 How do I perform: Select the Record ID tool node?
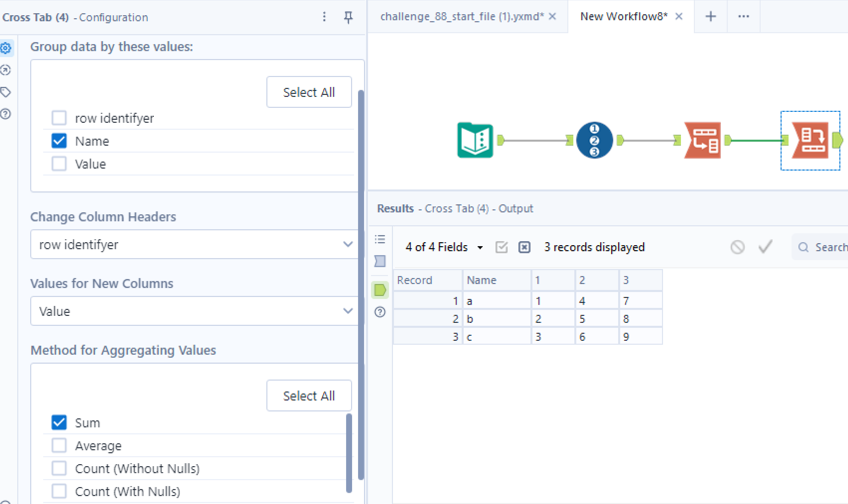click(594, 140)
